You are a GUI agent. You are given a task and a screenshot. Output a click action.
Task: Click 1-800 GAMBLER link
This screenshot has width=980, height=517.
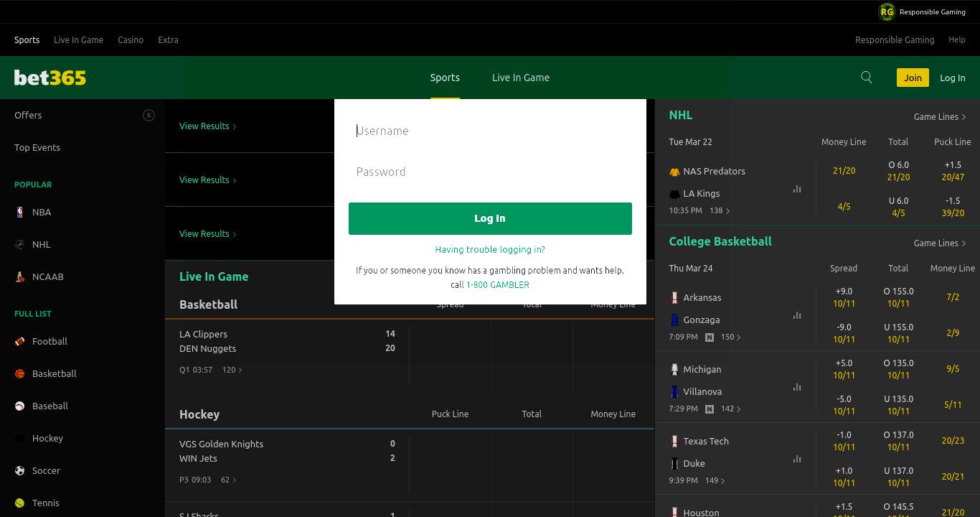(x=498, y=284)
